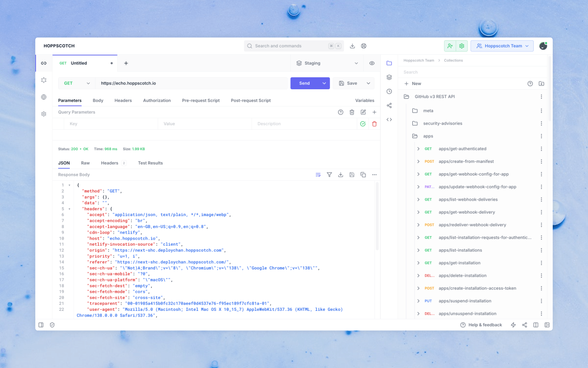Toggle environment preview eye icon

click(x=372, y=63)
